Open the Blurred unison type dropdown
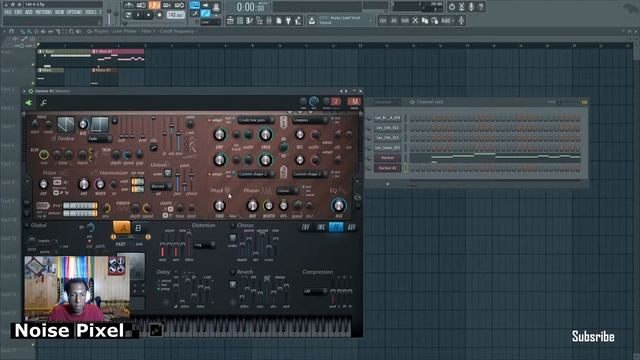 tap(161, 187)
